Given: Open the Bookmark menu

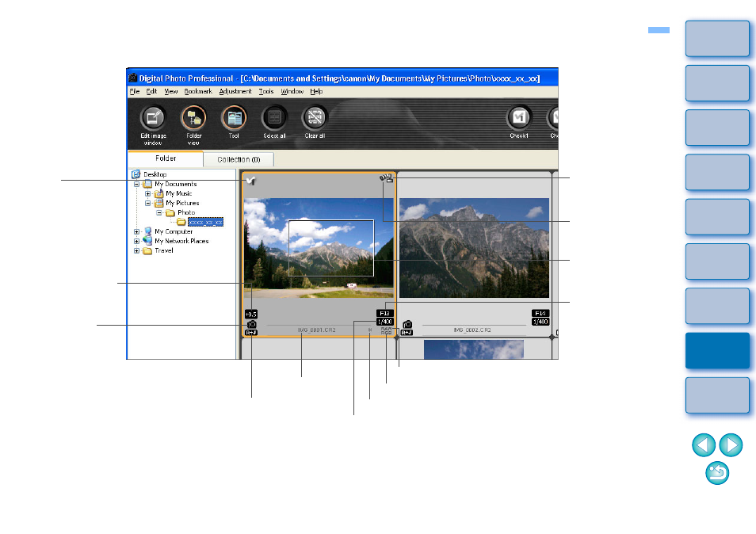Looking at the screenshot, I should [x=197, y=91].
